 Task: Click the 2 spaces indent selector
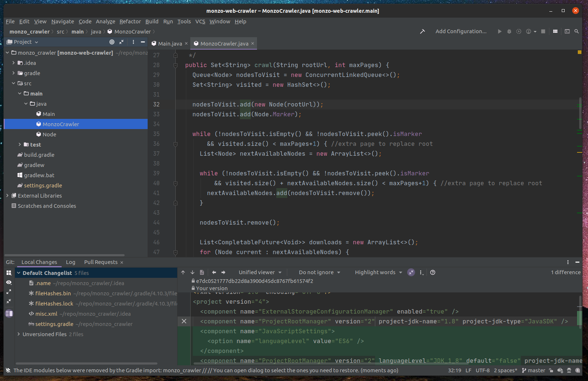click(506, 370)
